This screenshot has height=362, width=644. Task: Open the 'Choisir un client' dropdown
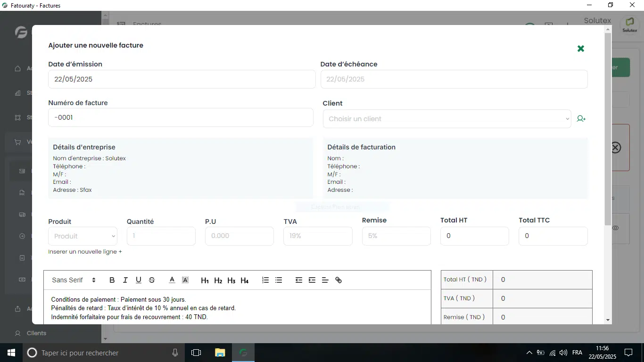(446, 119)
